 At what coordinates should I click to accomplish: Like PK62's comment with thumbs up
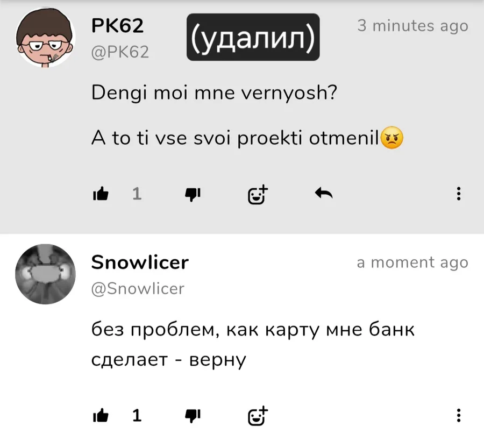click(x=101, y=194)
